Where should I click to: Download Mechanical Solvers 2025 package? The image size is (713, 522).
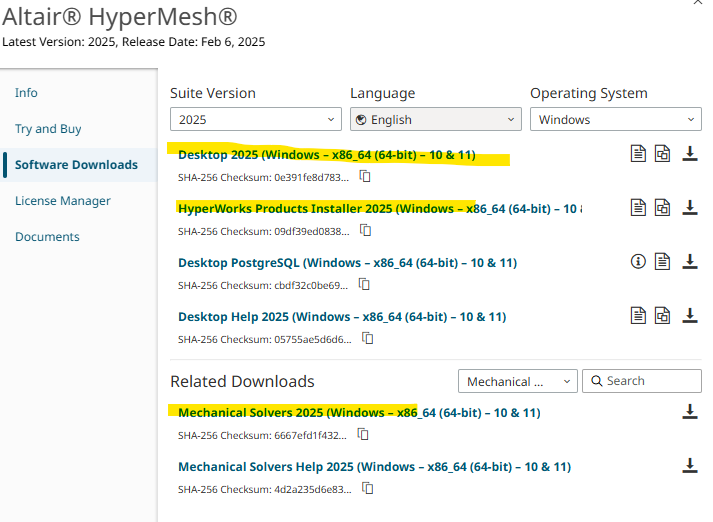690,412
